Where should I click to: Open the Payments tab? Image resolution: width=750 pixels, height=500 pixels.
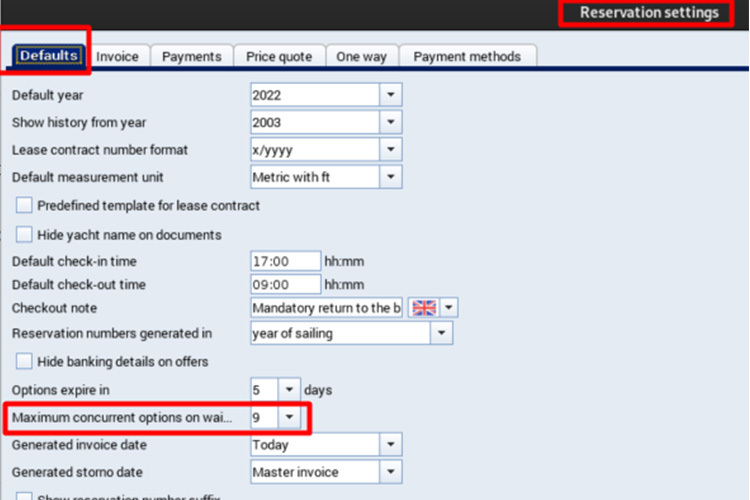point(191,57)
